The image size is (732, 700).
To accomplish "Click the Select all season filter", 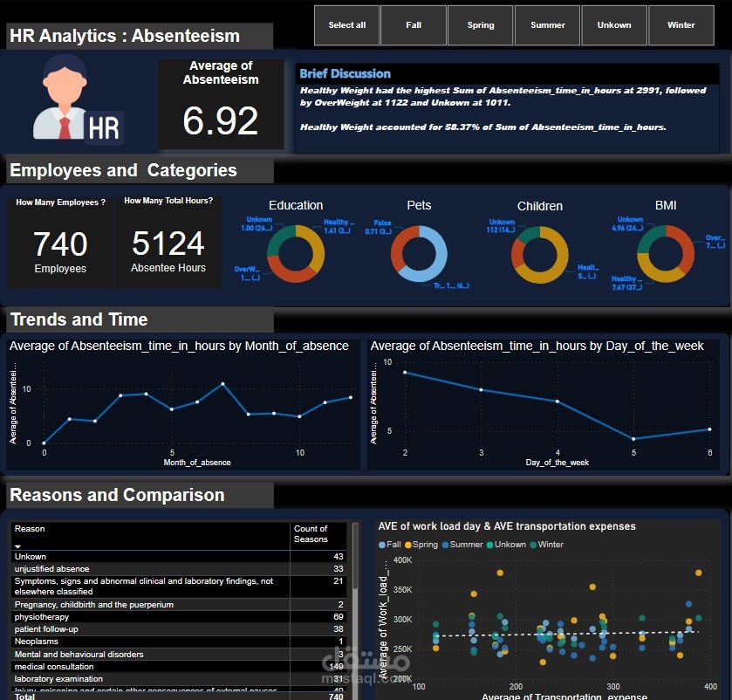I will (x=346, y=25).
